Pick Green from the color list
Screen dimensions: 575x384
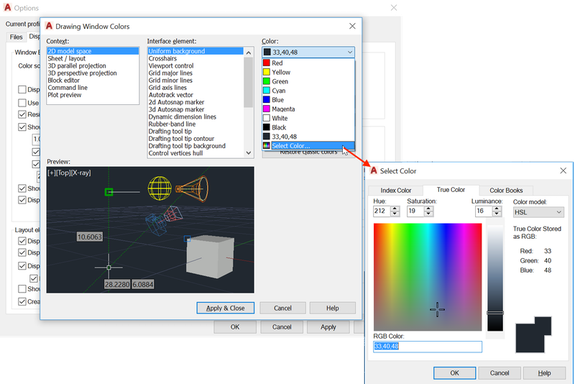coord(308,81)
